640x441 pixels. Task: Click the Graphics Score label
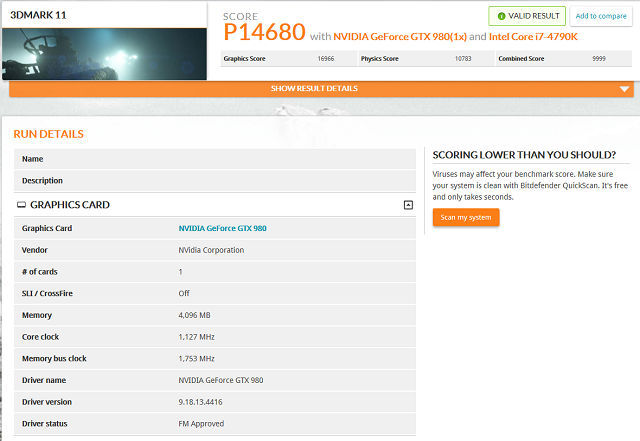point(244,59)
